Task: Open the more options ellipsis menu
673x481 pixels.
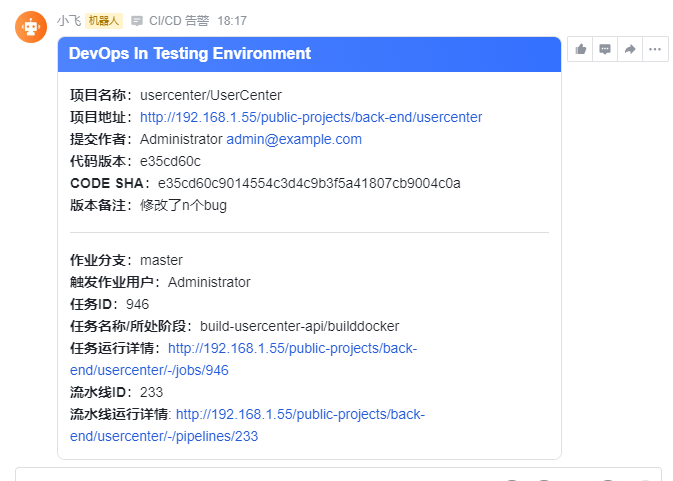Action: (x=655, y=49)
